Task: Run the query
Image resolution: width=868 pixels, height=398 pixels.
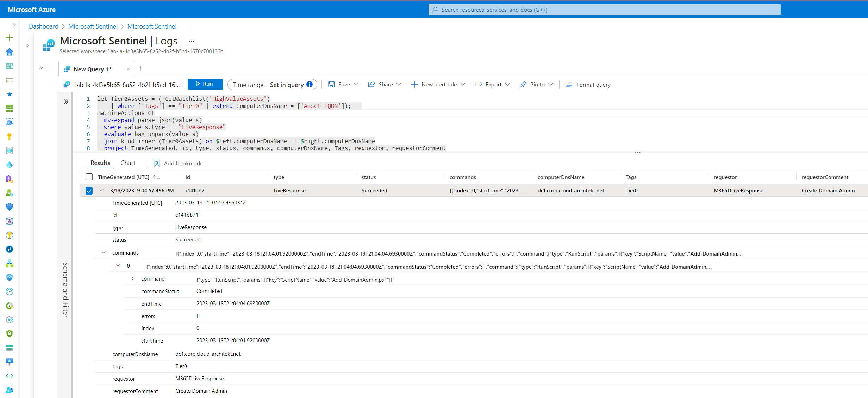Action: 205,84
